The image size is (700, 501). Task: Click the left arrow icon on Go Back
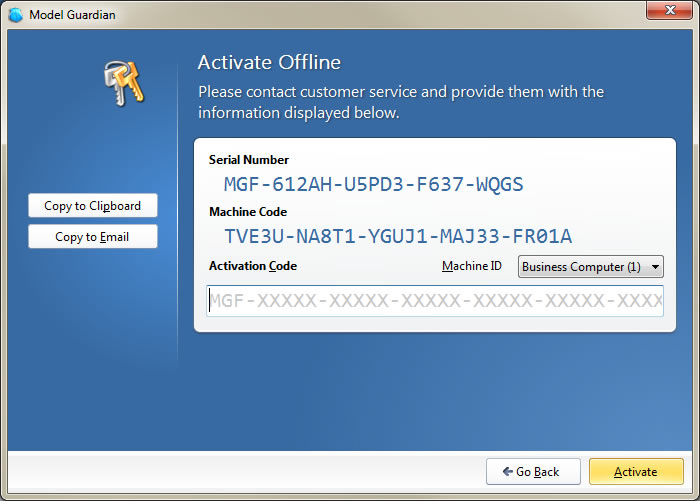pos(508,471)
